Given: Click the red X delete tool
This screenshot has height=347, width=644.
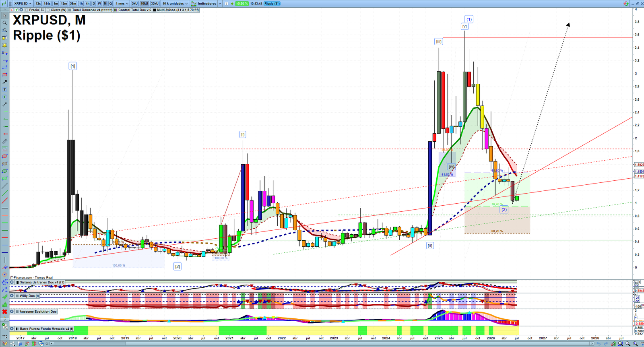Looking at the screenshot, I should pyautogui.click(x=5, y=312).
